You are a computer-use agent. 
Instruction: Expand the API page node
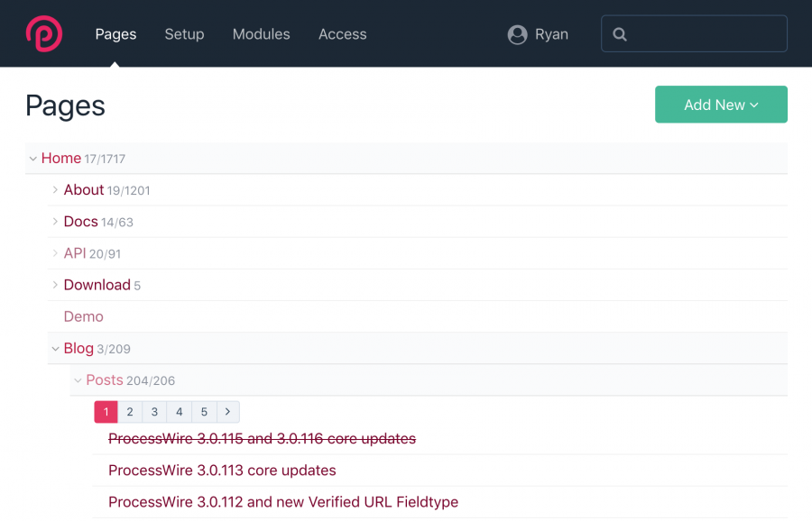point(55,253)
